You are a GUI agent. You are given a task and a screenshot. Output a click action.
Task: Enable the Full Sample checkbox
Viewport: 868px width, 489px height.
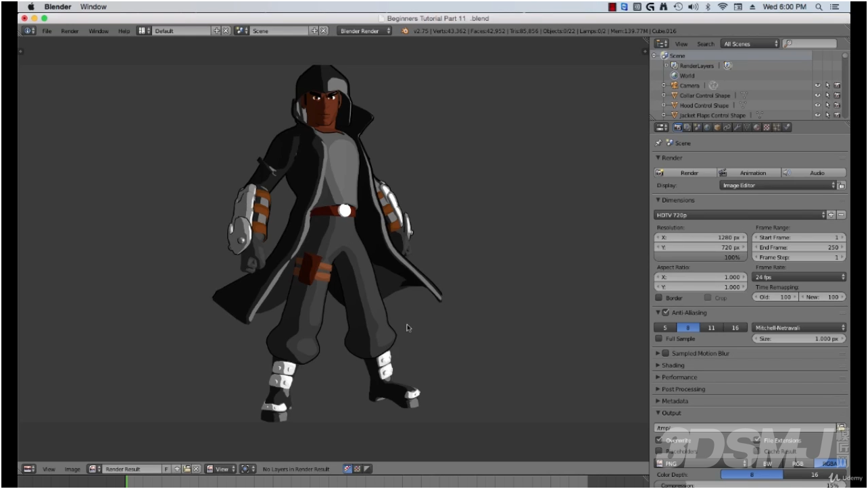pyautogui.click(x=659, y=338)
